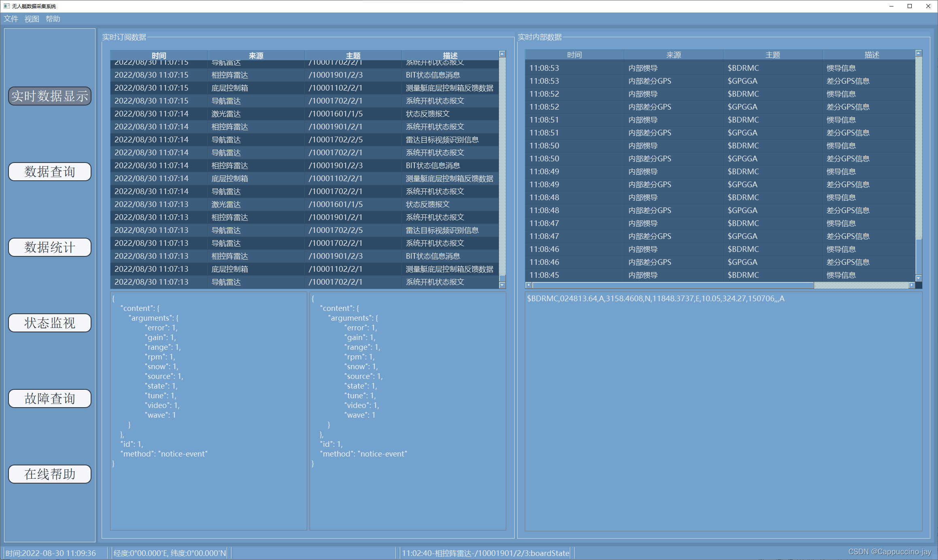Select 11:07:13 相控阵雷达 /10001901/2/3 row
Image resolution: width=938 pixels, height=560 pixels.
click(304, 256)
